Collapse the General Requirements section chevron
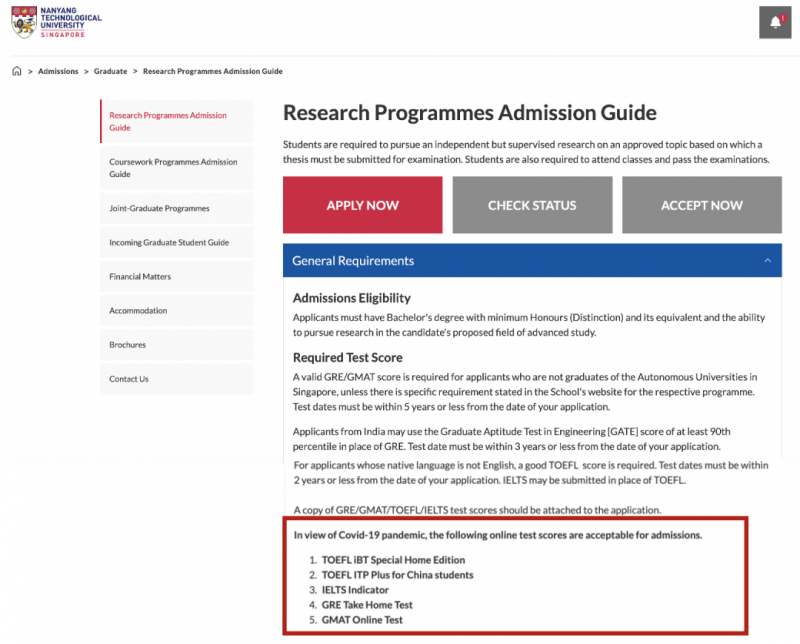The height and width of the screenshot is (644, 800). (767, 261)
